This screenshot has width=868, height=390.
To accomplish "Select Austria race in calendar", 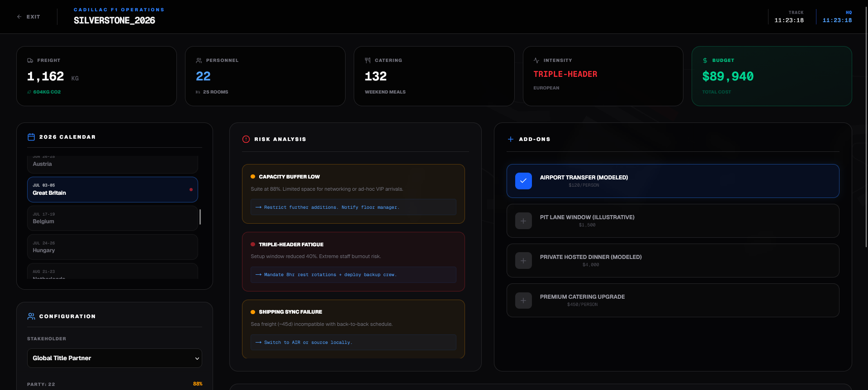I will coord(113,164).
